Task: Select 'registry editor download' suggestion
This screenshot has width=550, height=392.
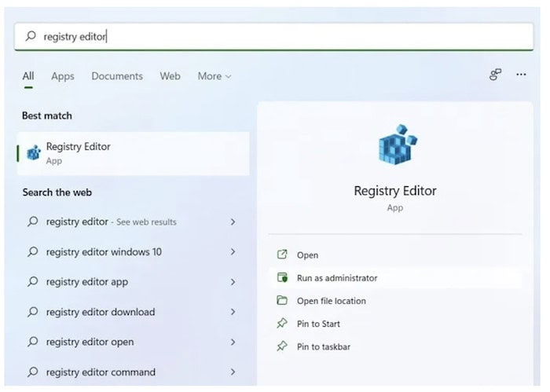Action: pyautogui.click(x=134, y=312)
